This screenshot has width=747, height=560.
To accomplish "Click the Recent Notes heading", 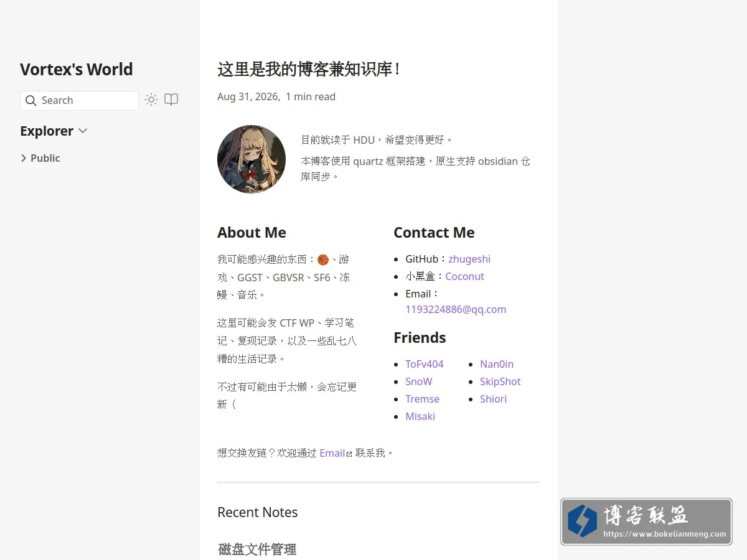I will click(x=258, y=512).
